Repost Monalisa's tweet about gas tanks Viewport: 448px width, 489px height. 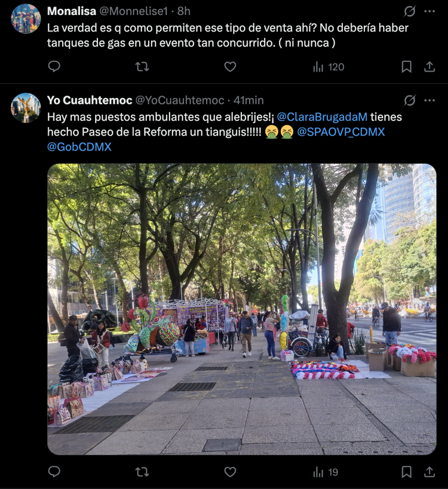click(142, 67)
